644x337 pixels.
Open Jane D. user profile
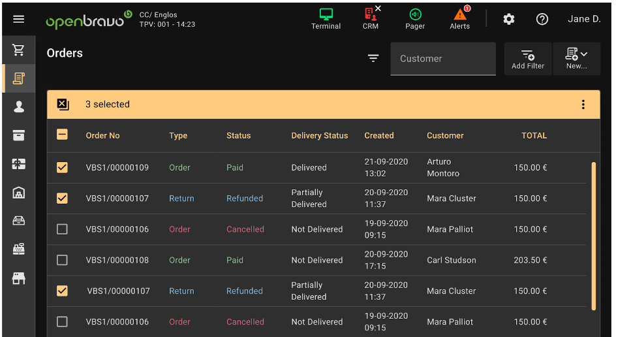[x=584, y=19]
